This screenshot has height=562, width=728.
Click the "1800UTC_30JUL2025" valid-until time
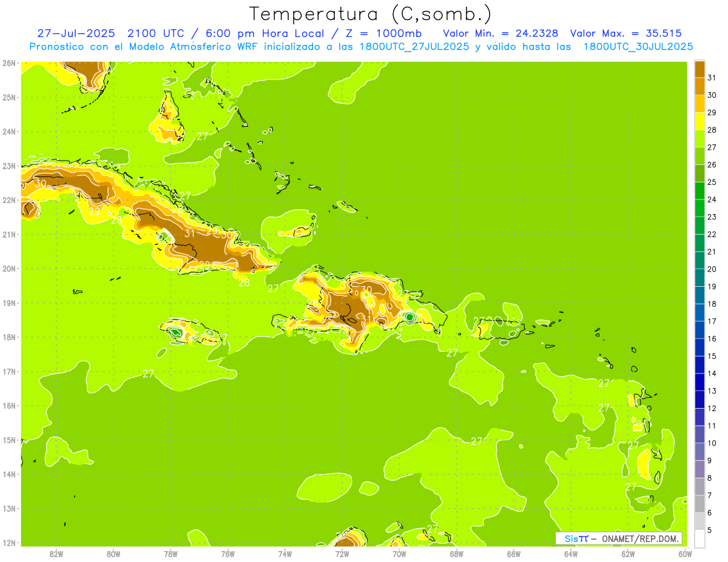(x=638, y=47)
